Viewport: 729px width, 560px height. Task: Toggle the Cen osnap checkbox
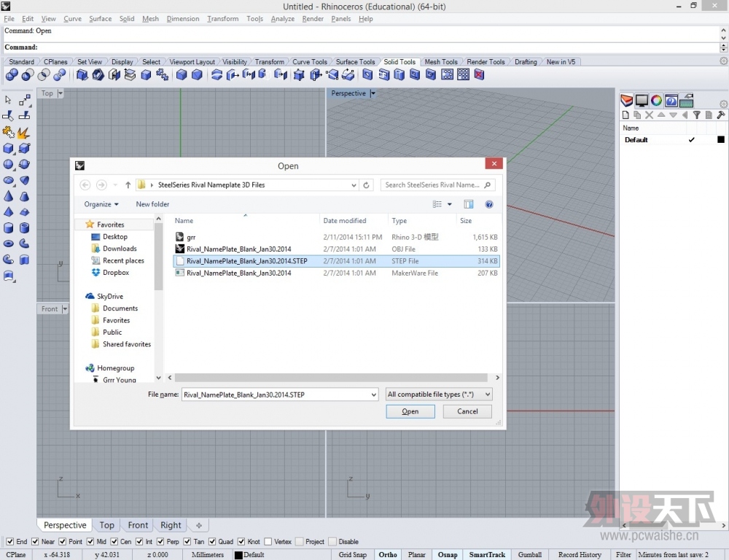click(114, 541)
